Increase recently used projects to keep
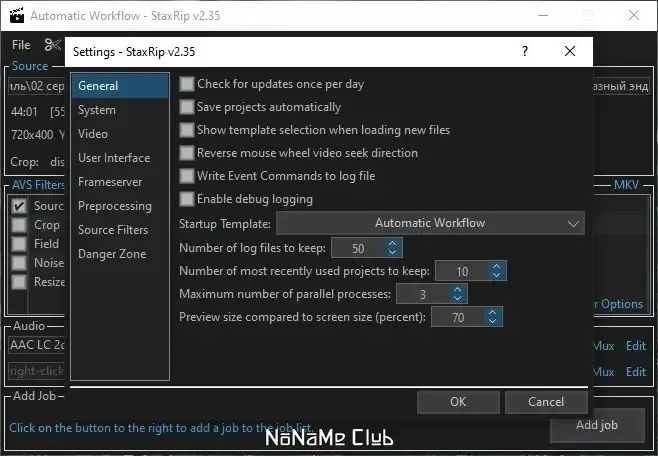The image size is (658, 456). click(496, 266)
